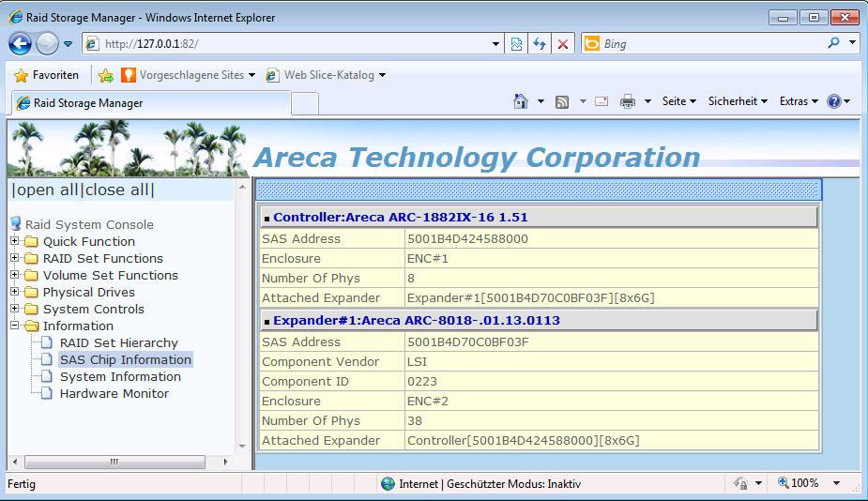
Task: Collapse the Information folder
Action: click(14, 325)
